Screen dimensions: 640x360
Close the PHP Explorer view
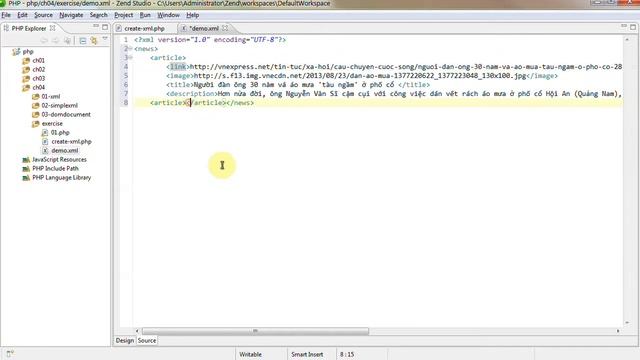[53, 28]
